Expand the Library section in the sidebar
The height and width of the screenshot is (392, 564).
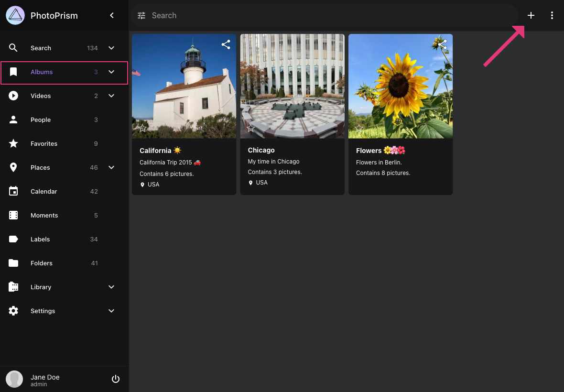pos(111,287)
